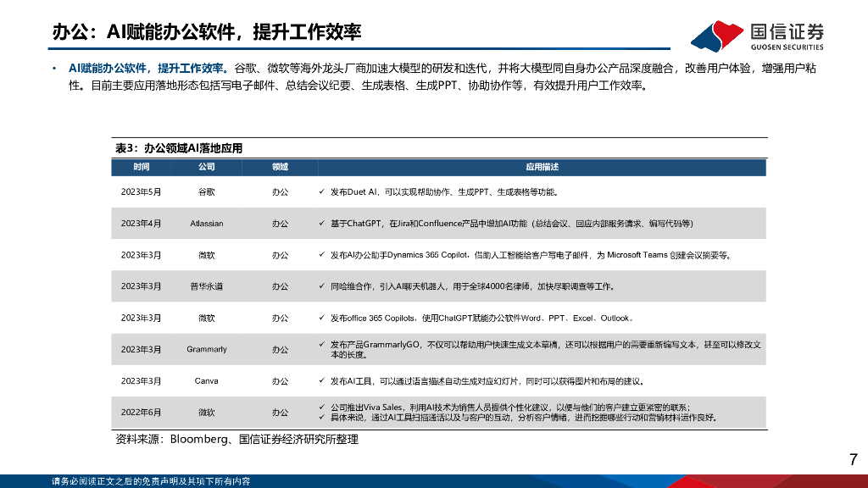Click the 时间 column header
Viewport: 868px width, 488px height.
[141, 167]
